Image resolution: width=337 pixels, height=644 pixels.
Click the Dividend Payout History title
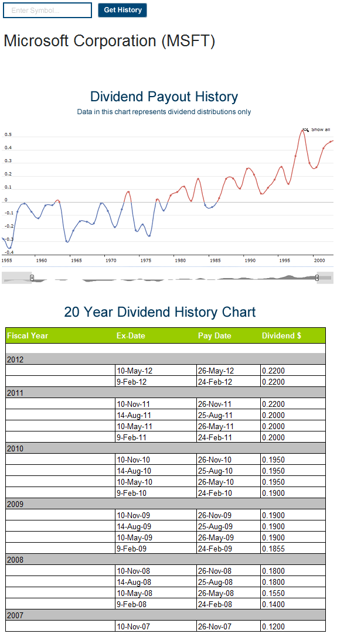pyautogui.click(x=164, y=97)
